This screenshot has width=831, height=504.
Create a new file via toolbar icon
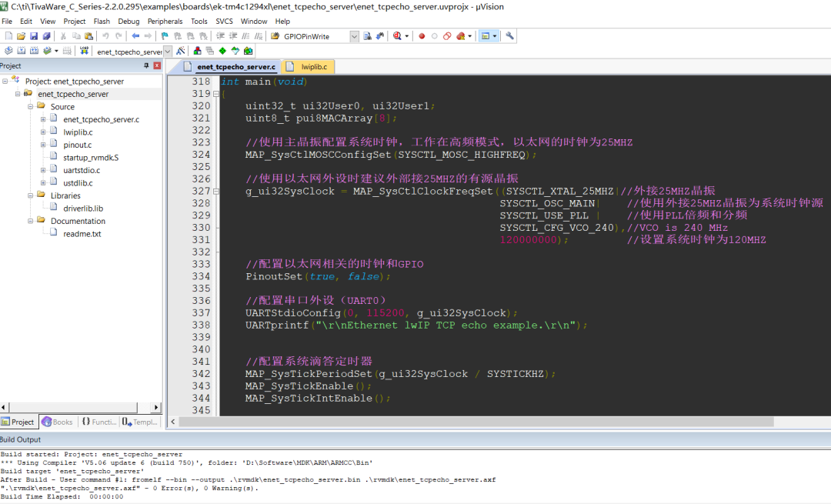[8, 36]
